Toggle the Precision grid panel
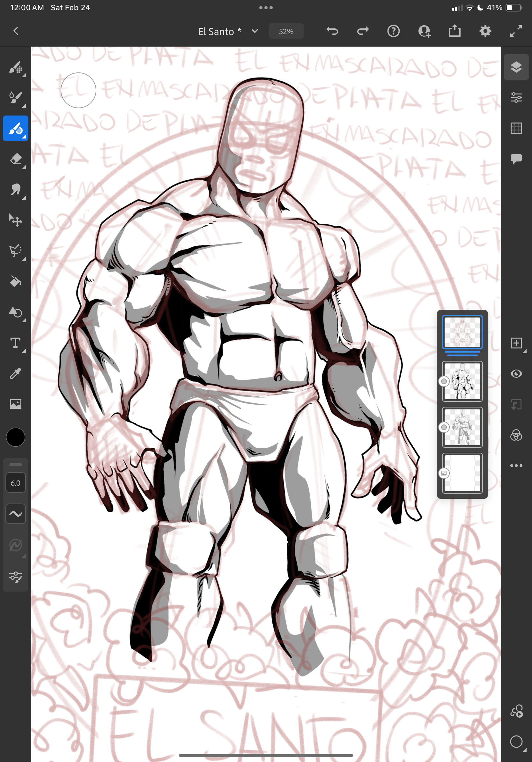Image resolution: width=532 pixels, height=762 pixels. tap(516, 128)
